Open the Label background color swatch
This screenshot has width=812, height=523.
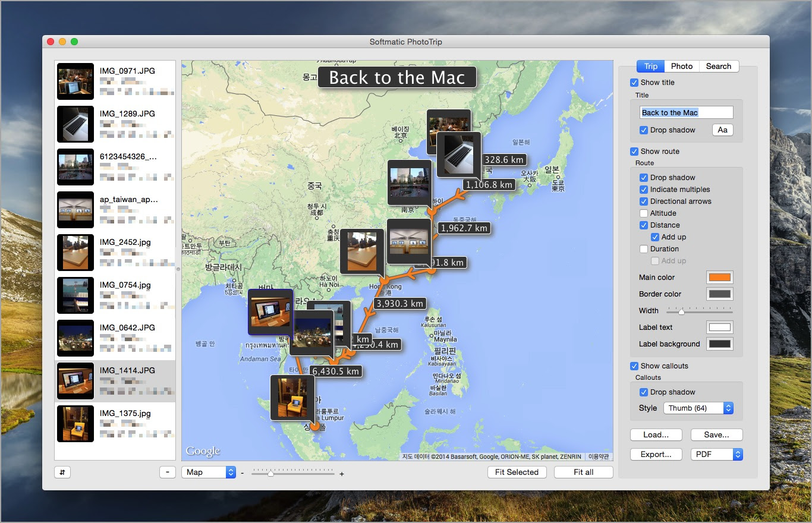point(719,344)
